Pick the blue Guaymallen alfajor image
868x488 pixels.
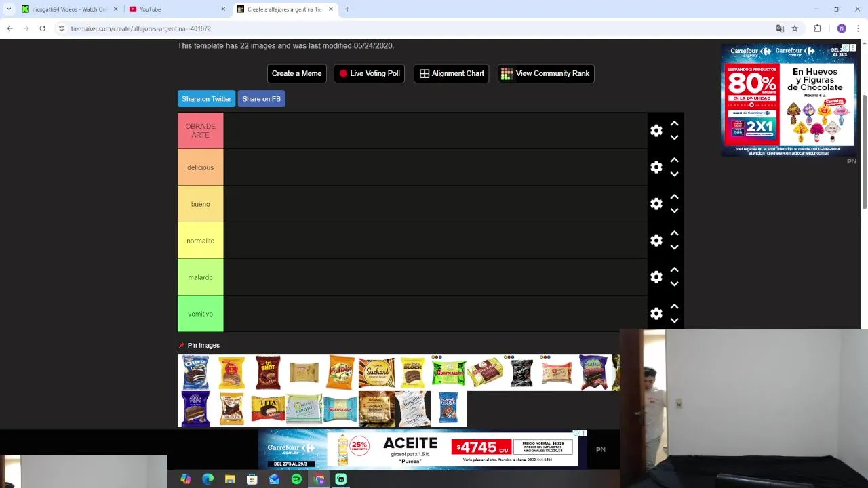pyautogui.click(x=340, y=409)
